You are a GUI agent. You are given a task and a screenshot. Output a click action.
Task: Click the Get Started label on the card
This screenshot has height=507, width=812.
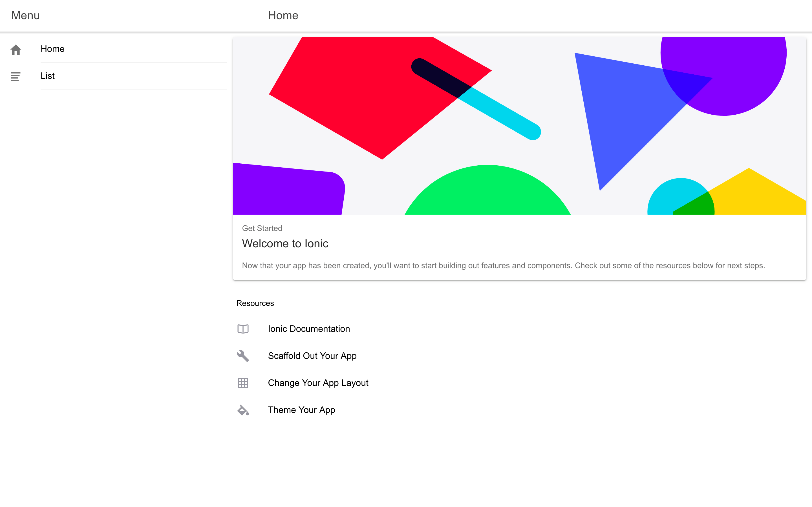262,228
